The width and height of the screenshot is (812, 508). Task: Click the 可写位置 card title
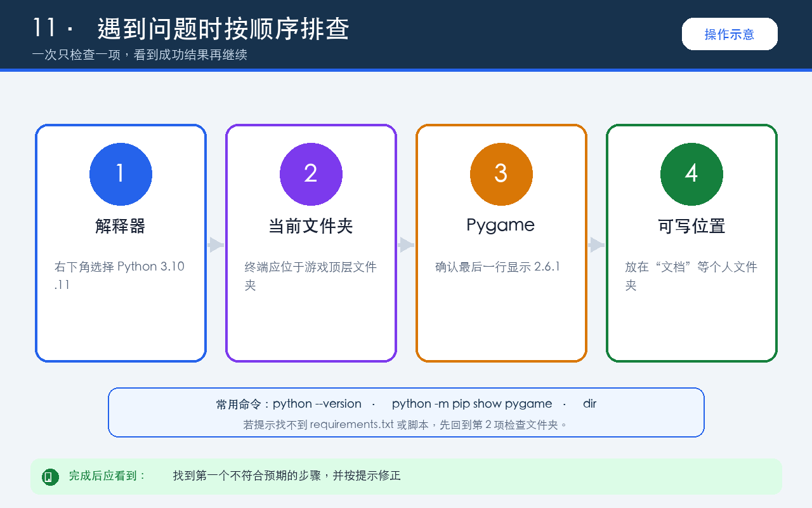(x=691, y=226)
